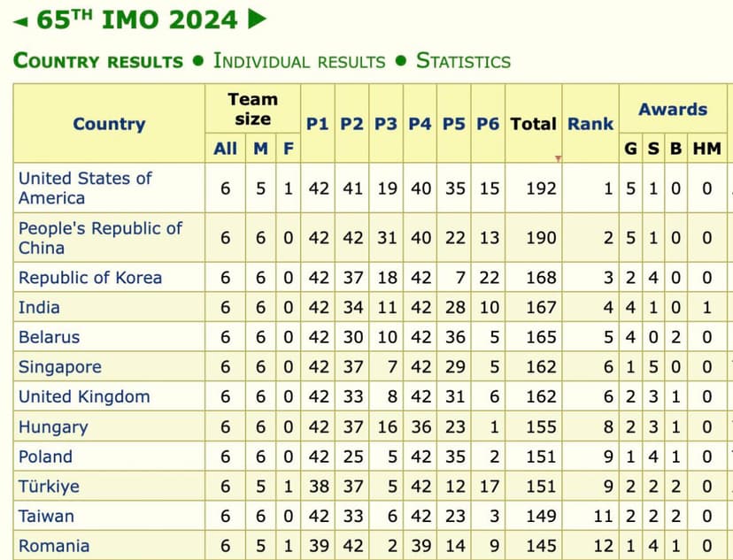The height and width of the screenshot is (560, 733).
Task: Sort by P1 score column
Action: [x=318, y=124]
